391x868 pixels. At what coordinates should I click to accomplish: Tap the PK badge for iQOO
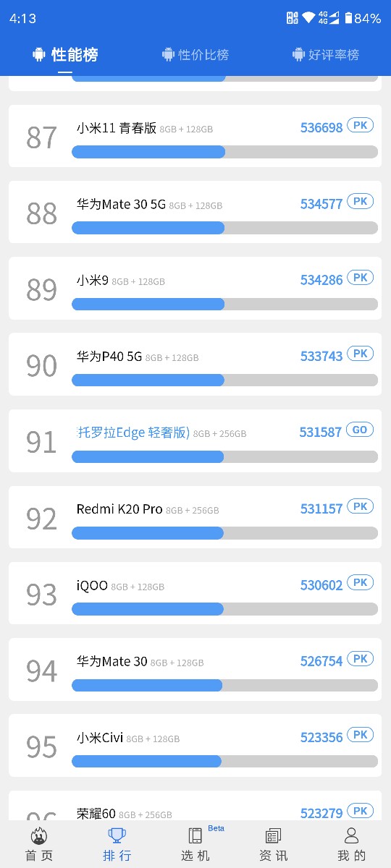click(360, 582)
